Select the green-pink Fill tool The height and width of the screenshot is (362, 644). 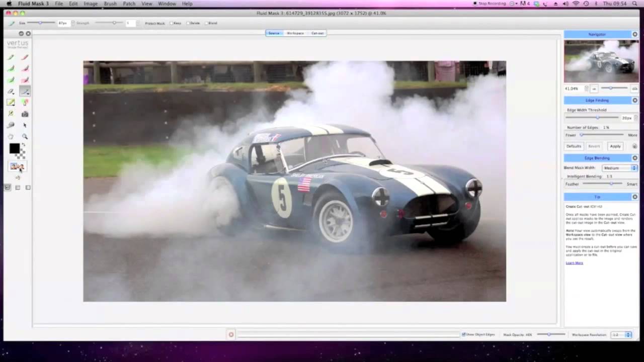pyautogui.click(x=25, y=103)
